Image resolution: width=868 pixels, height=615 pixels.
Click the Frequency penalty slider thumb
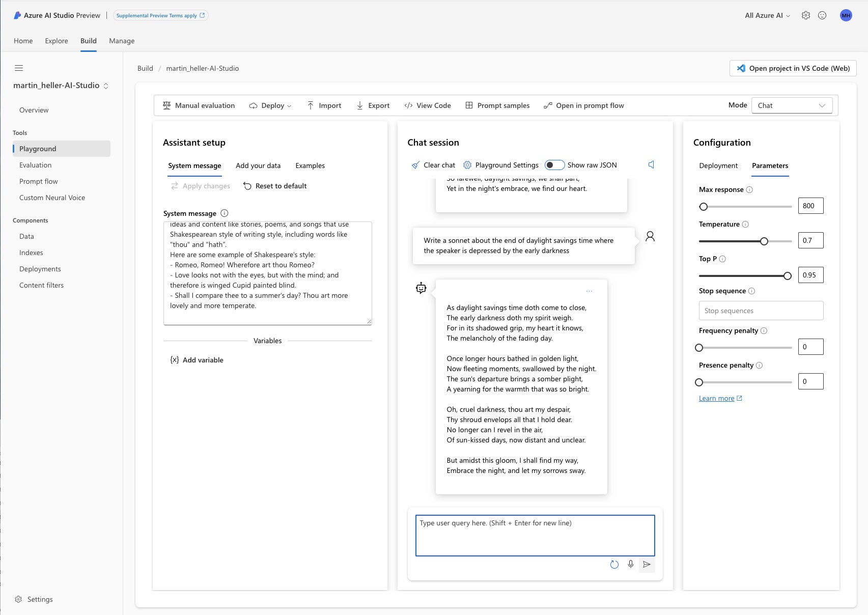699,348
